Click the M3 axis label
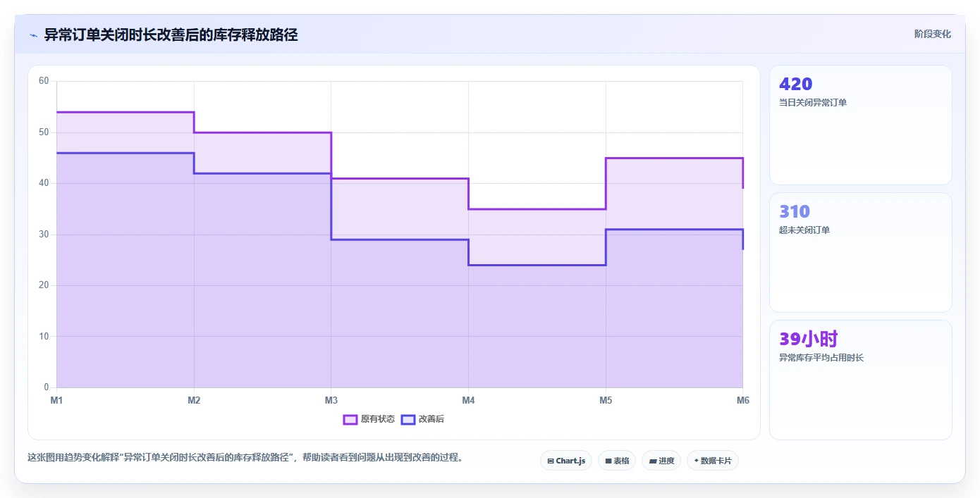980x498 pixels. [x=331, y=400]
